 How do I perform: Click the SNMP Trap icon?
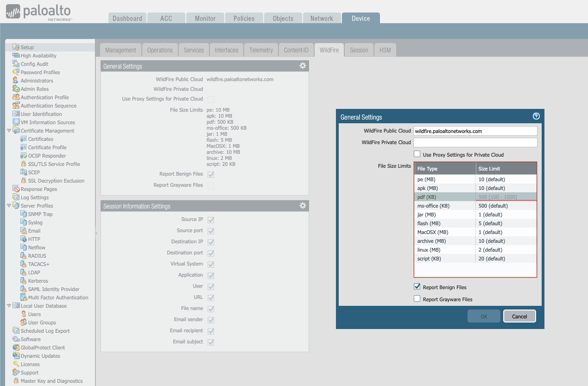[24, 214]
